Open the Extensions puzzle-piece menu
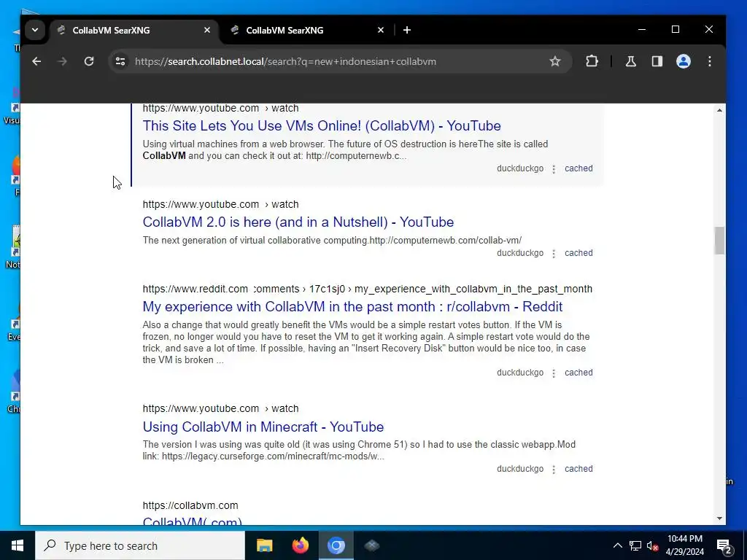The width and height of the screenshot is (747, 560). [592, 61]
